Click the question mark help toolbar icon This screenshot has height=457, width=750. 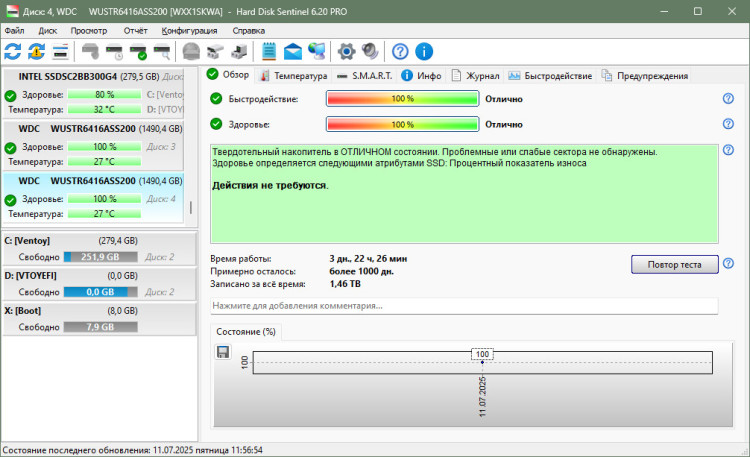tap(400, 52)
